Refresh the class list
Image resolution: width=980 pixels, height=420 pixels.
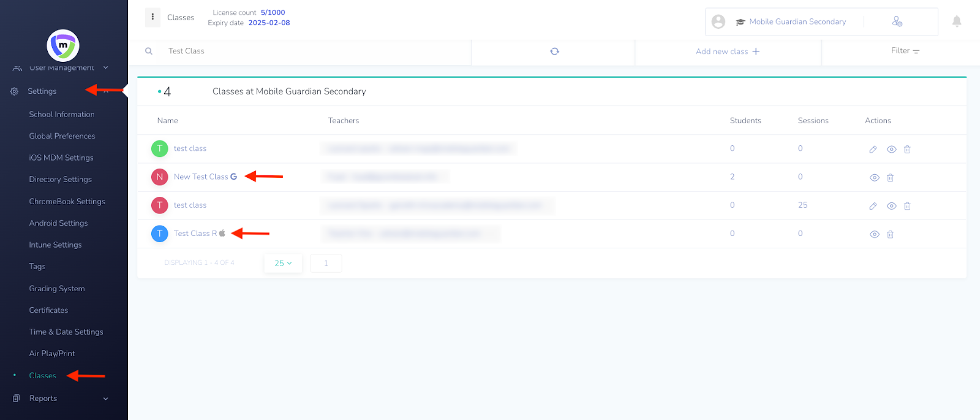[554, 52]
